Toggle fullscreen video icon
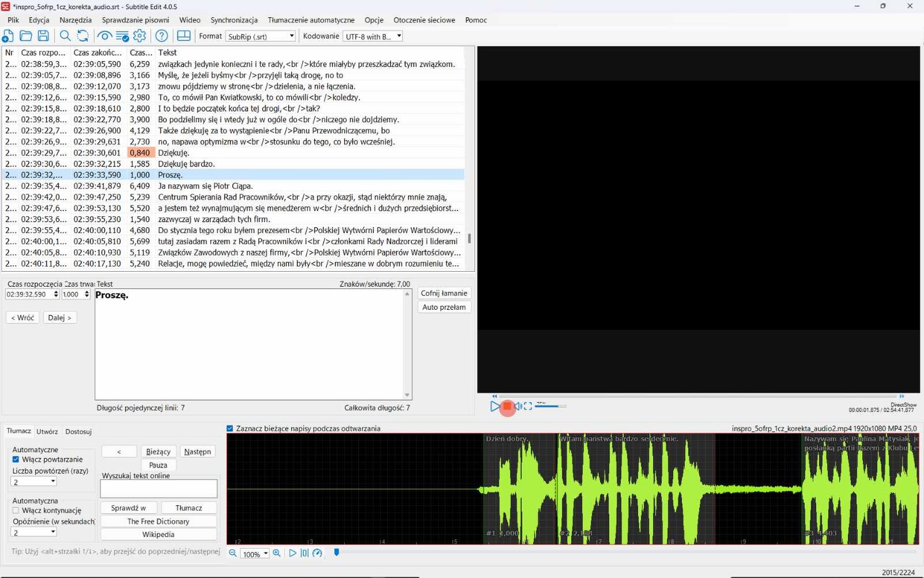Image resolution: width=924 pixels, height=578 pixels. click(x=528, y=406)
